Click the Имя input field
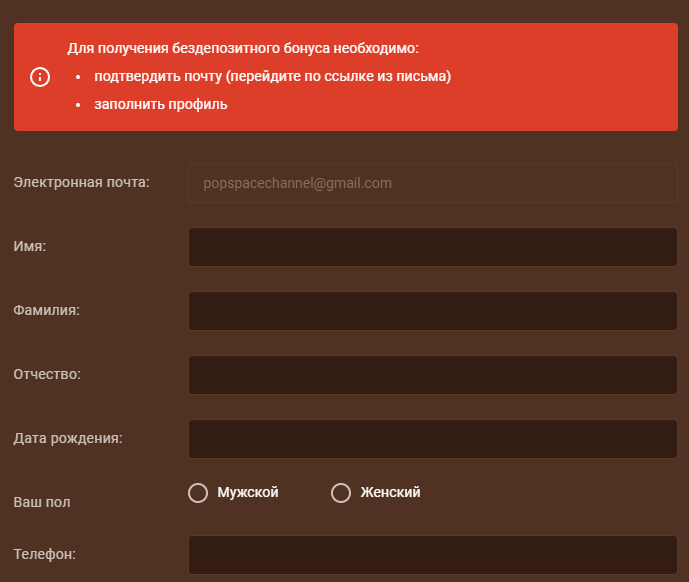This screenshot has width=689, height=582. click(x=432, y=247)
